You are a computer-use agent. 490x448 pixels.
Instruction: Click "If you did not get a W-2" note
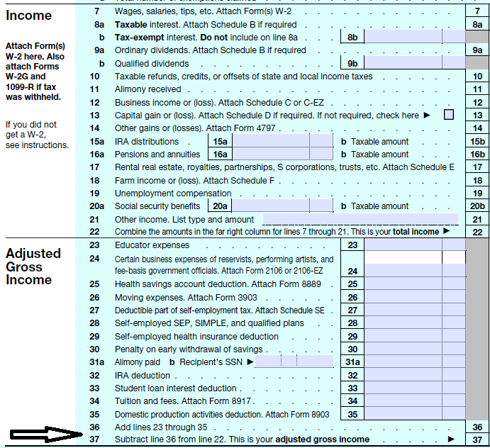(x=37, y=135)
